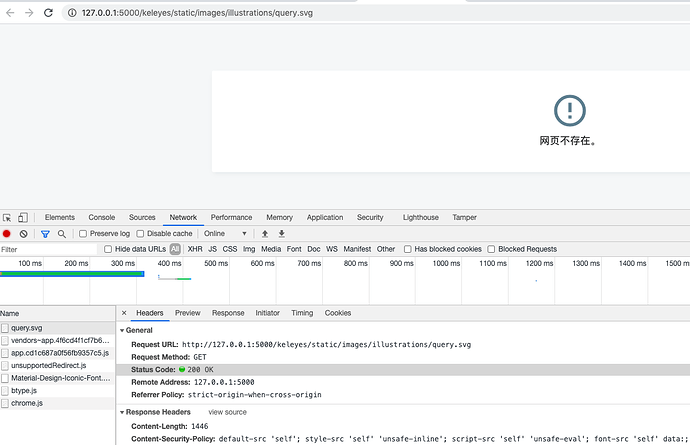690x445 pixels.
Task: Open the Security tab
Action: [370, 217]
